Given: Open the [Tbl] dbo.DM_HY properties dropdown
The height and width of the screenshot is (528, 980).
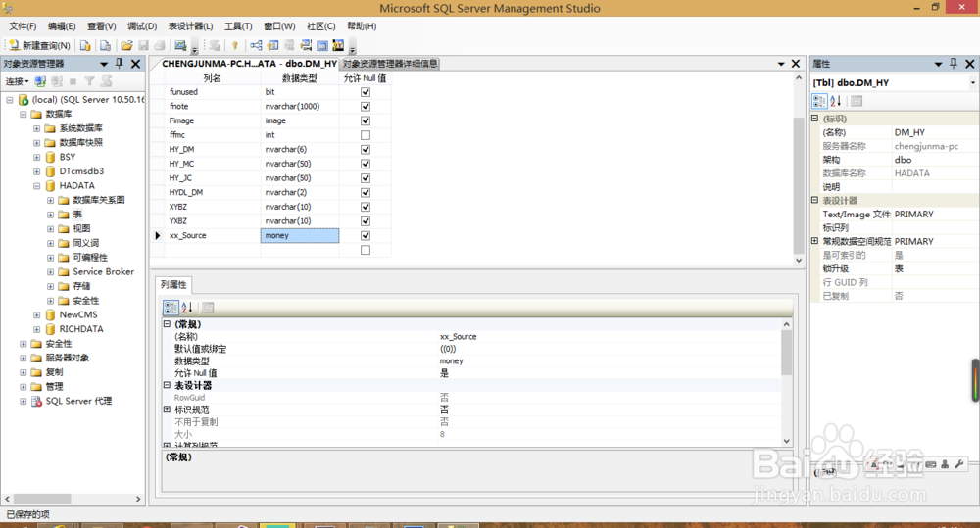Looking at the screenshot, I should tap(972, 82).
